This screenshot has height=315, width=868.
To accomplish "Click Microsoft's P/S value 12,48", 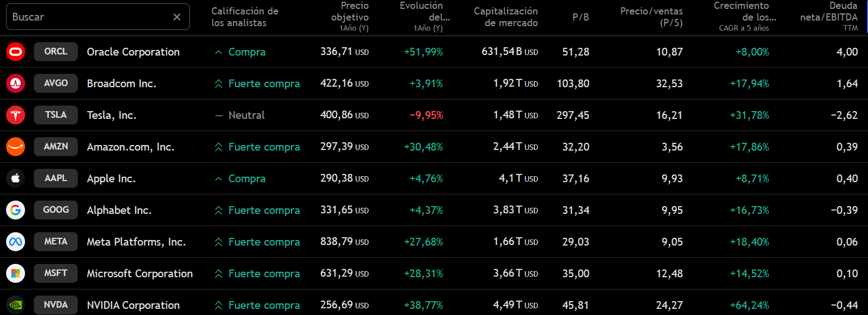I will pyautogui.click(x=669, y=273).
